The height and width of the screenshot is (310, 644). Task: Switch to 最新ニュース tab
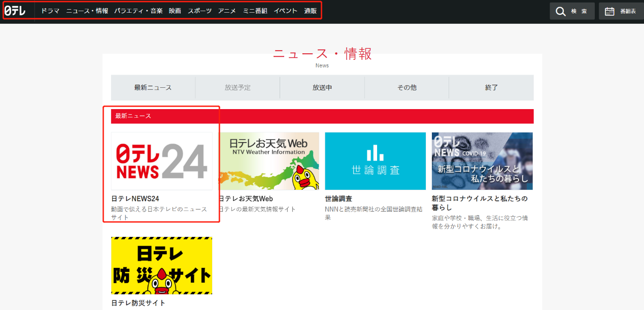coord(153,87)
